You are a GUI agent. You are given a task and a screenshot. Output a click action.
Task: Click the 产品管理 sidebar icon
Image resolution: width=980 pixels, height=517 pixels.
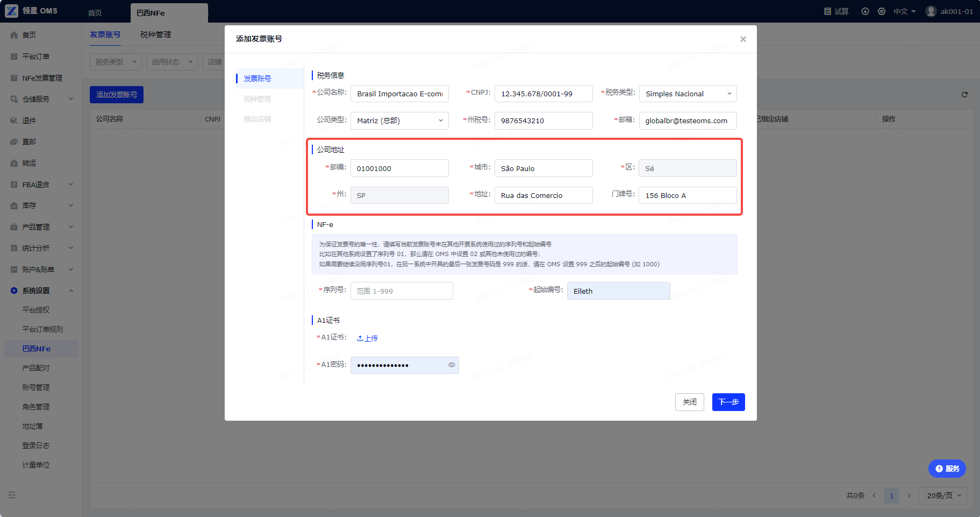14,227
